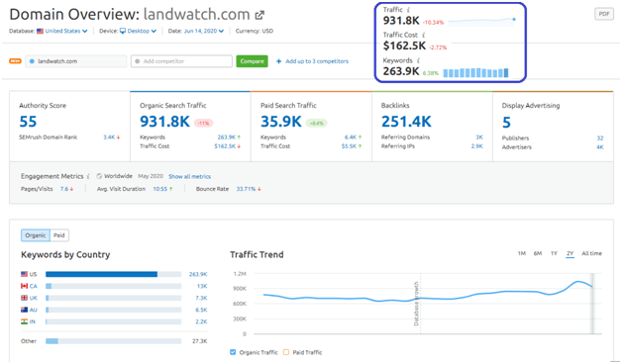Click the Keywords bar chart in summary

tap(475, 73)
